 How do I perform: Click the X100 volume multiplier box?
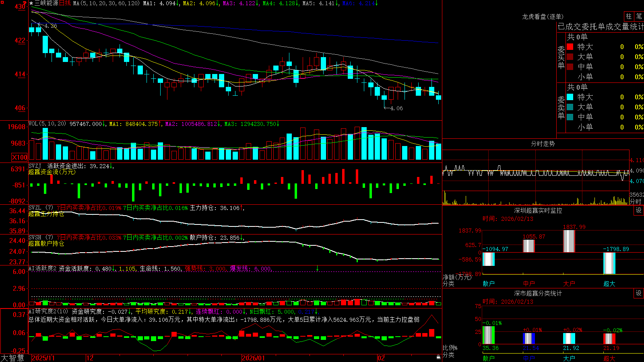point(19,157)
